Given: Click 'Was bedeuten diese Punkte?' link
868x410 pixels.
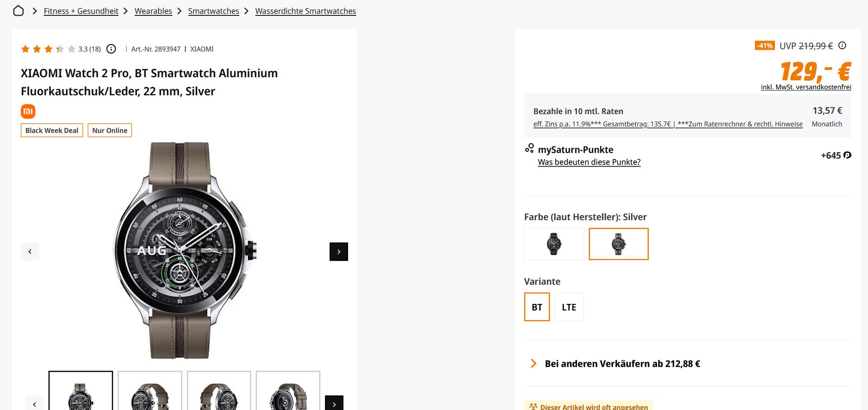Looking at the screenshot, I should click(x=589, y=162).
